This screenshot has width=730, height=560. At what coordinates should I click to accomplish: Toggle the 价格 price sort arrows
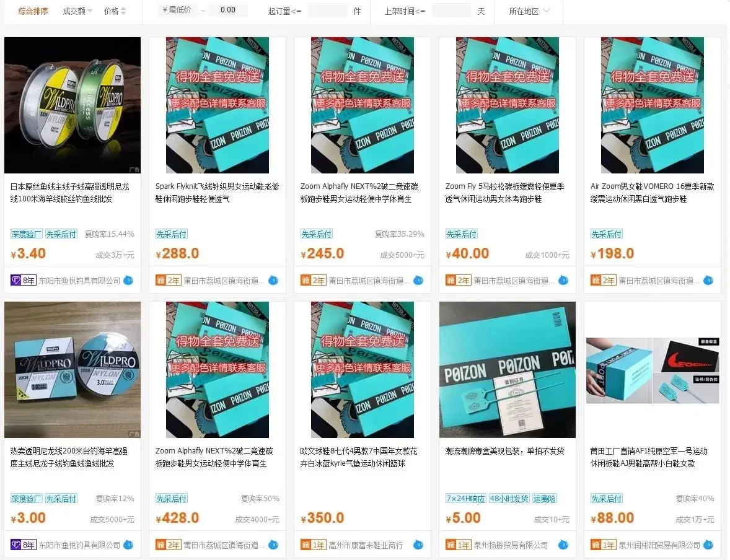point(115,11)
